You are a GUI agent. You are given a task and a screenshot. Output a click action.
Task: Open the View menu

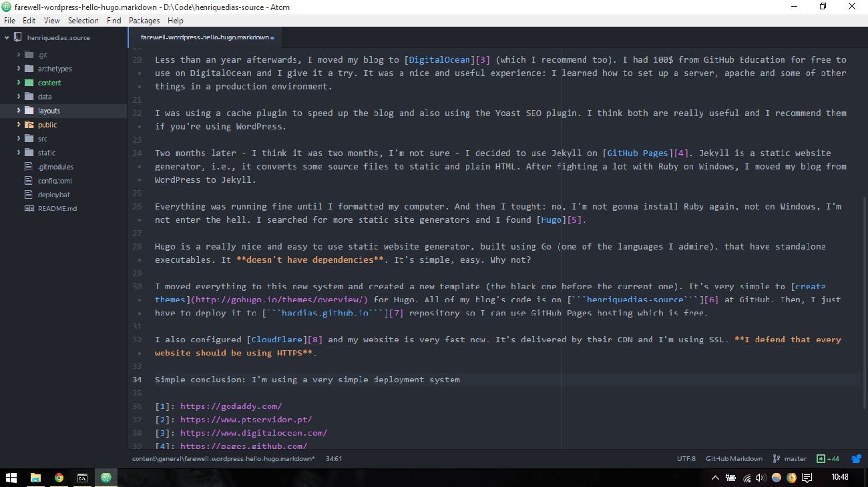(51, 21)
